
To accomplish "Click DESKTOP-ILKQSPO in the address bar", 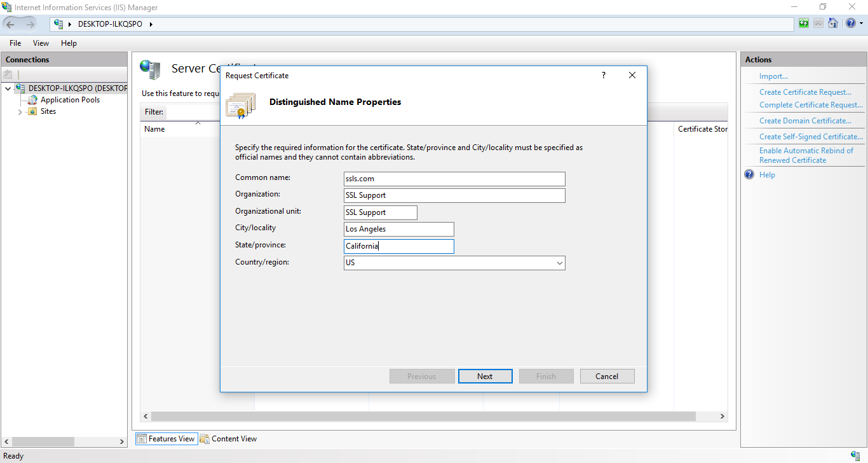I will pos(110,24).
